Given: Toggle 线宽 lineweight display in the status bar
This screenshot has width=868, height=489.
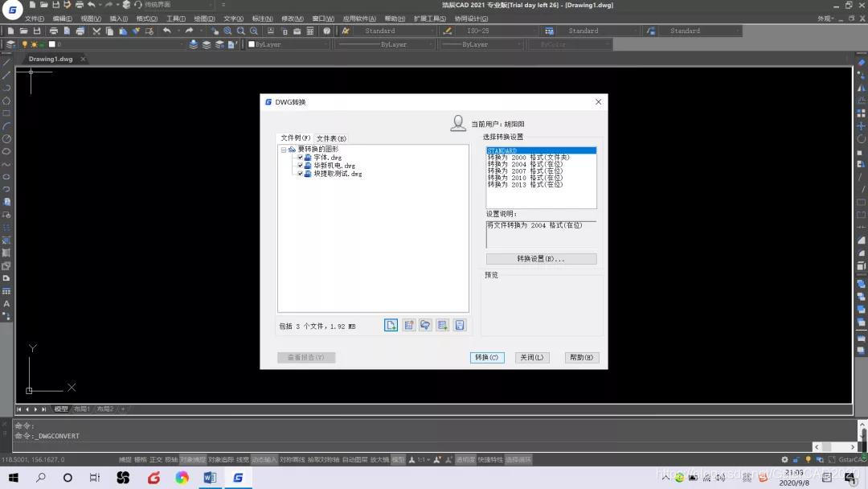Looking at the screenshot, I should coord(243,460).
